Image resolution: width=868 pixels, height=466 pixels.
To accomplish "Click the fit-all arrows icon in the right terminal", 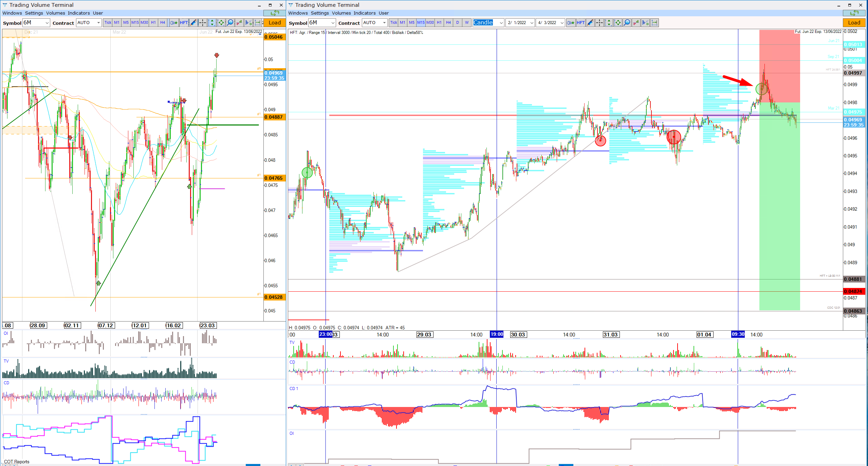I will [618, 23].
